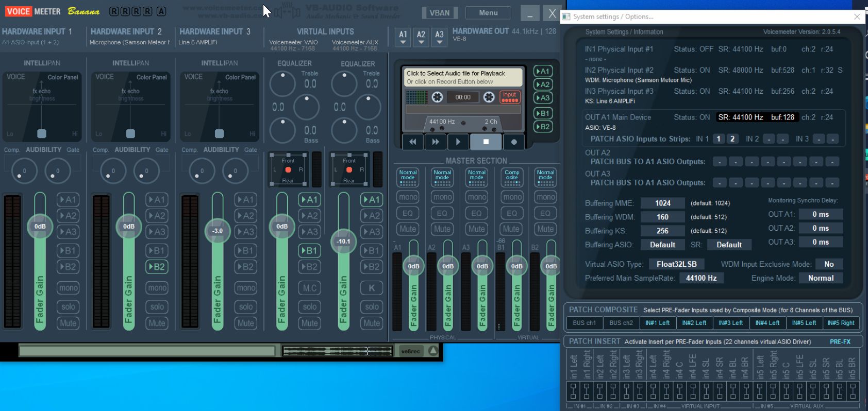This screenshot has height=411, width=868.
Task: Click the cassette Record button
Action: click(x=514, y=142)
